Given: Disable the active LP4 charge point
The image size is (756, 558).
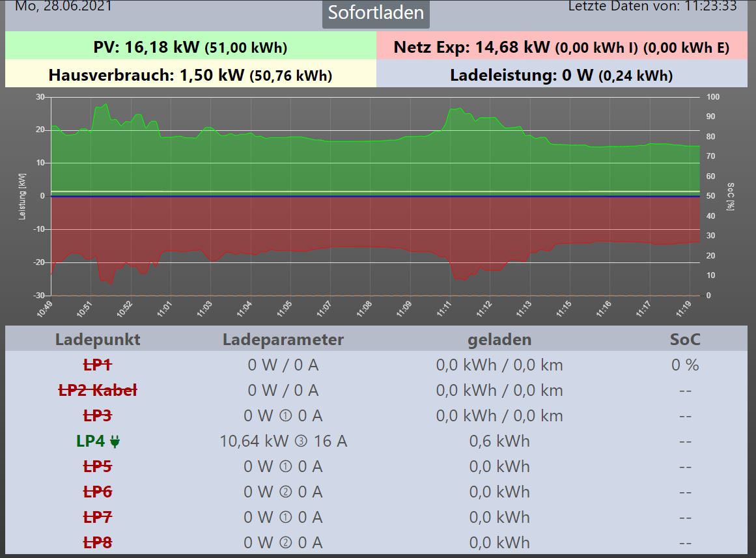Looking at the screenshot, I should [x=91, y=441].
